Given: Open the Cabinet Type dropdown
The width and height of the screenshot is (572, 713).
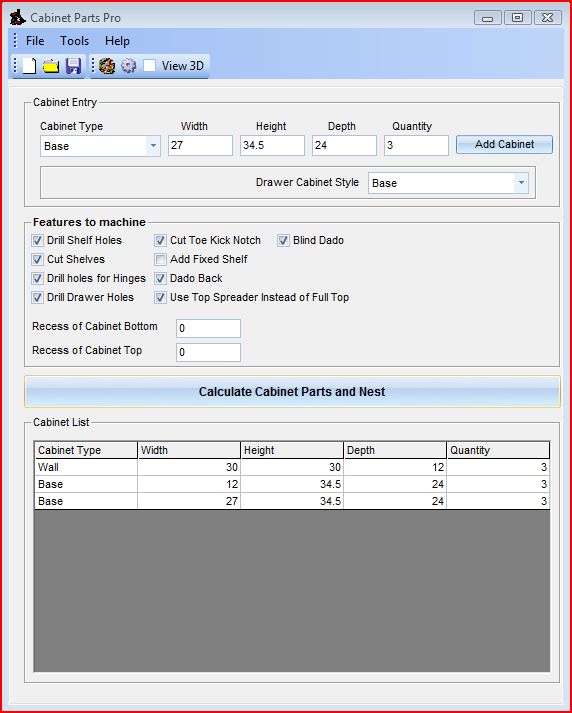Looking at the screenshot, I should pyautogui.click(x=153, y=146).
